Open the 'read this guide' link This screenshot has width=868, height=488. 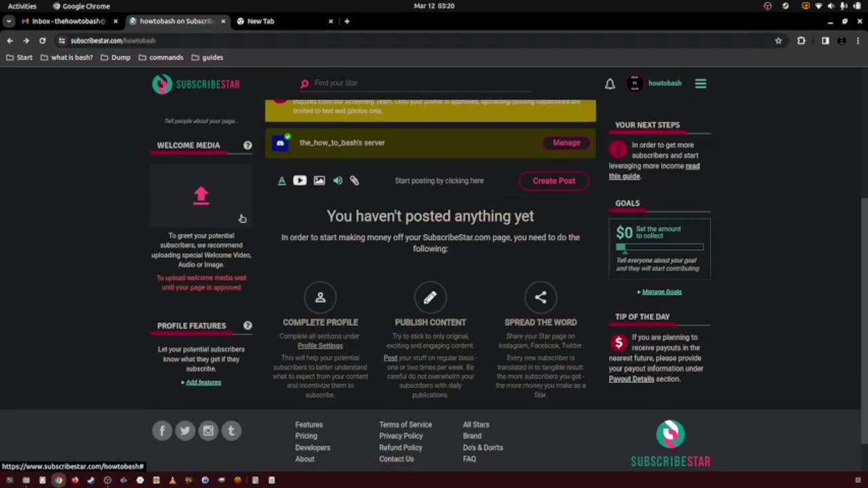[654, 171]
